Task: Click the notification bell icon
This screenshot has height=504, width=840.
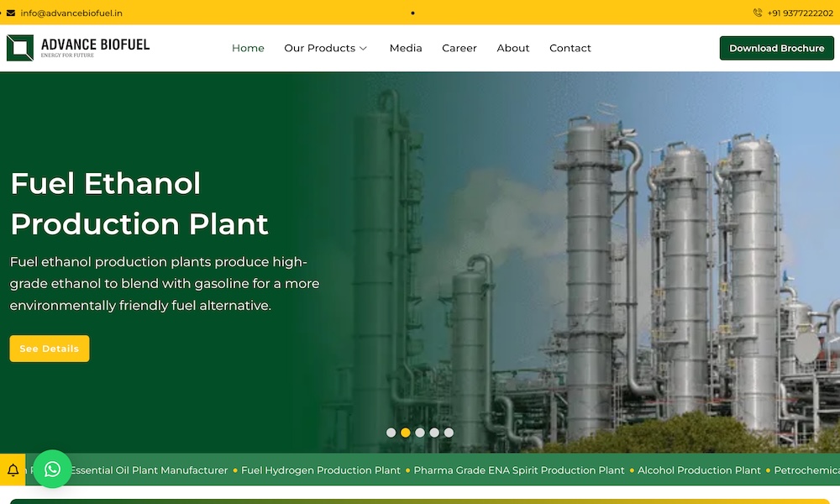Action: (13, 470)
